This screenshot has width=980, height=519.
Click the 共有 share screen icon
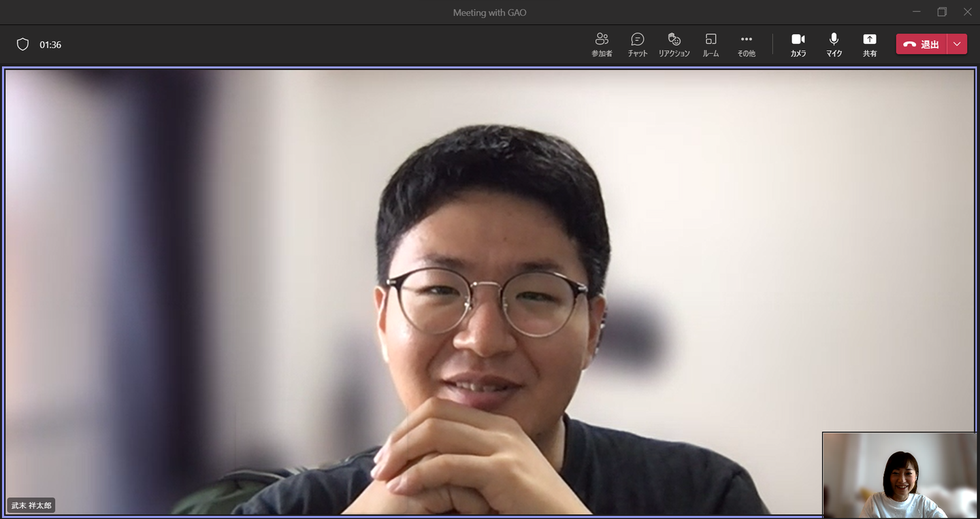[x=869, y=44]
